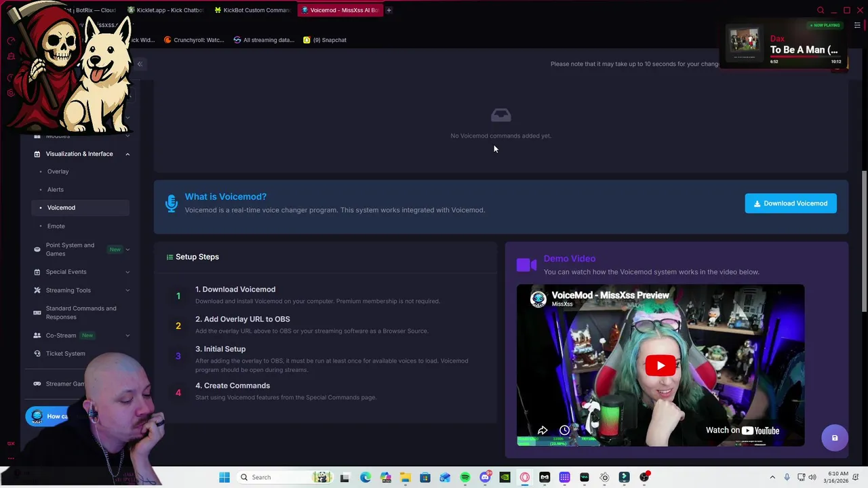Click the microphone icon in system tray

pos(787,477)
